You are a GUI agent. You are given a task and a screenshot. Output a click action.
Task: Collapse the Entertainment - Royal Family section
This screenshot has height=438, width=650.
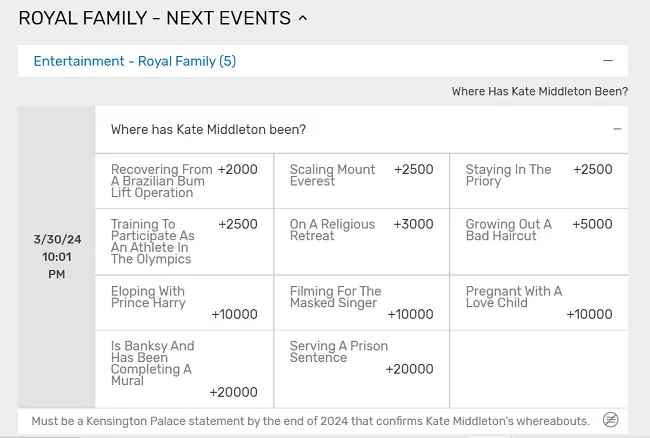pos(608,61)
